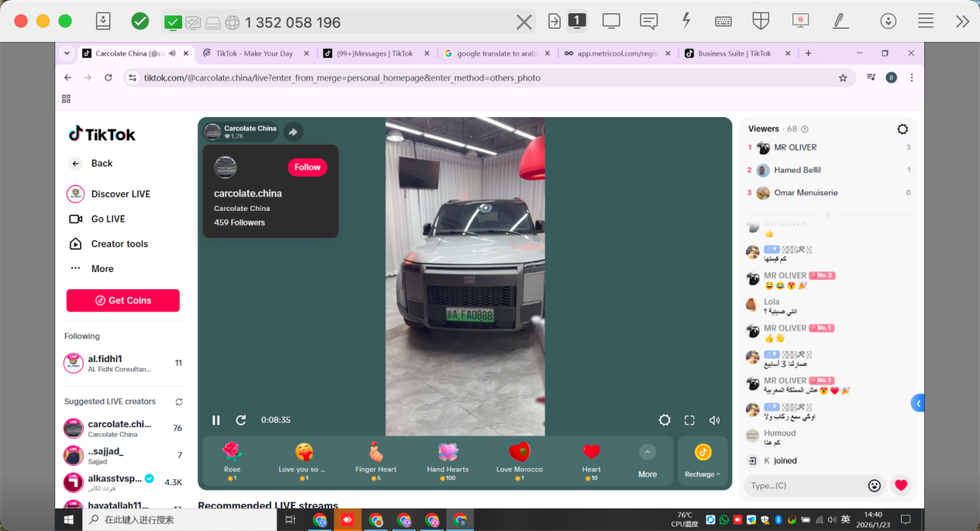Open Discover LIVE in the sidebar
This screenshot has height=531, width=980.
click(x=120, y=194)
